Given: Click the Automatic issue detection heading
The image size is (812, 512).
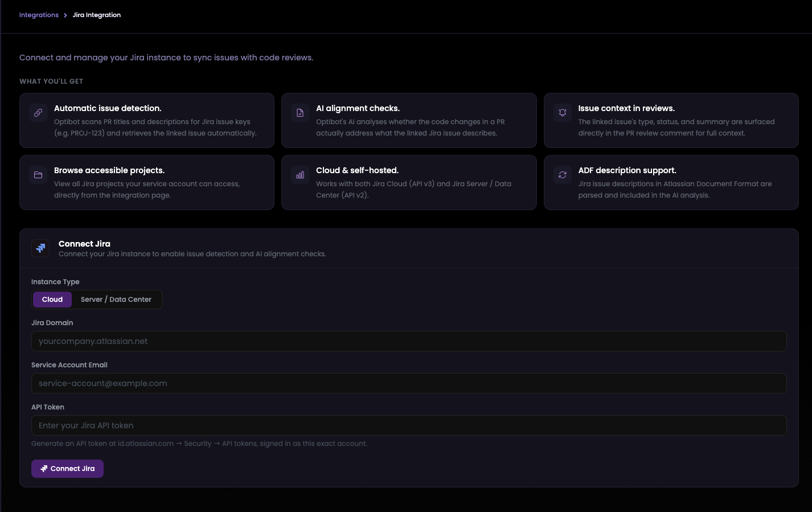Looking at the screenshot, I should coord(108,108).
